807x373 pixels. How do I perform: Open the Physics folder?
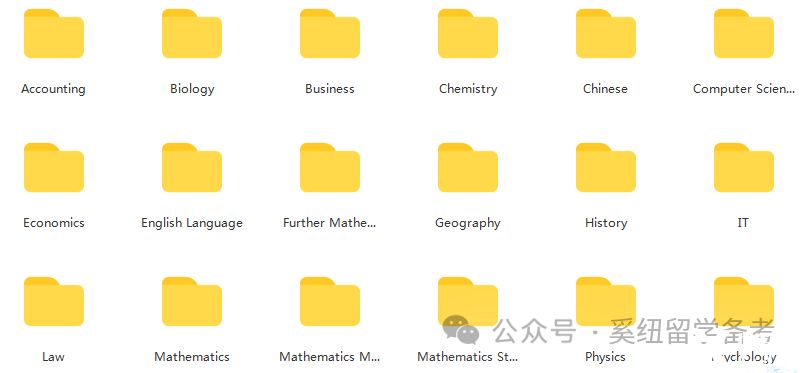pos(606,301)
